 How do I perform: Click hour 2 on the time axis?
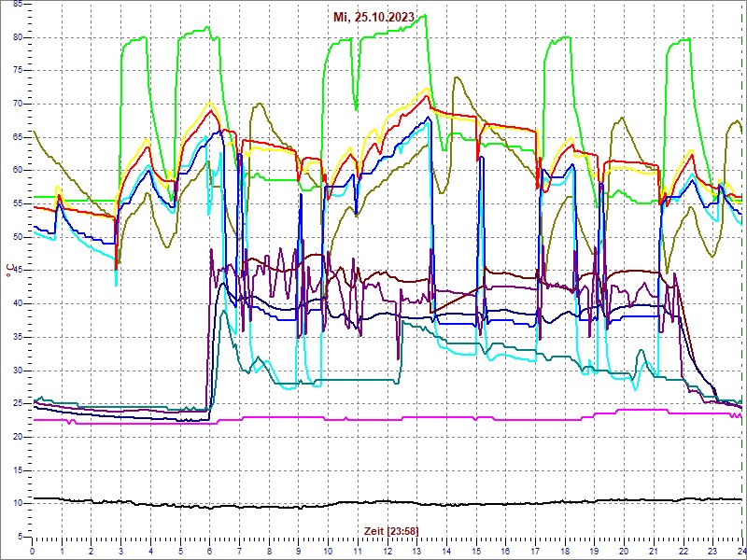[91, 550]
